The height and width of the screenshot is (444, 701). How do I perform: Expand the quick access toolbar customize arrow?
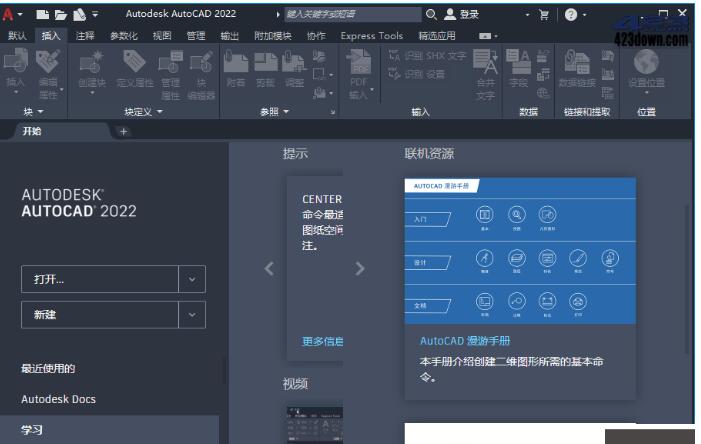tap(95, 15)
